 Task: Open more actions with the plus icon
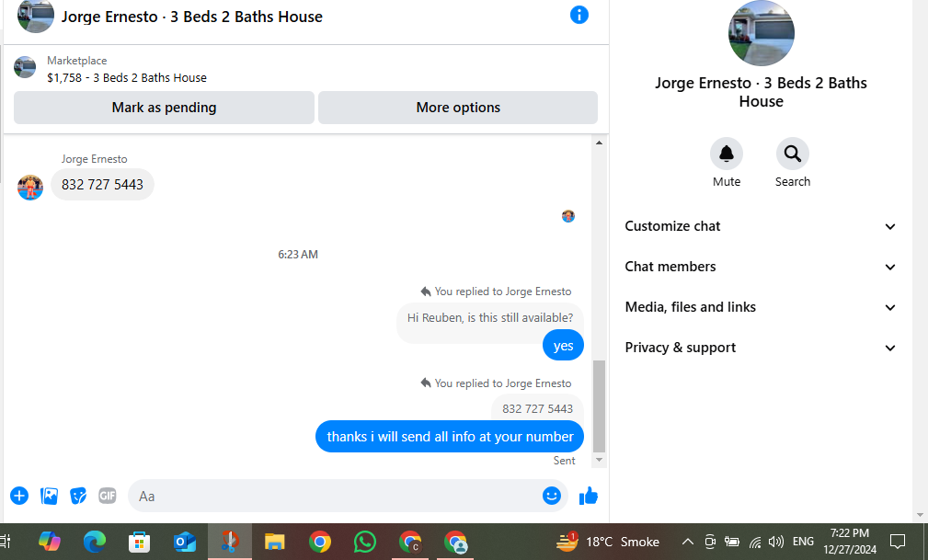(x=19, y=496)
